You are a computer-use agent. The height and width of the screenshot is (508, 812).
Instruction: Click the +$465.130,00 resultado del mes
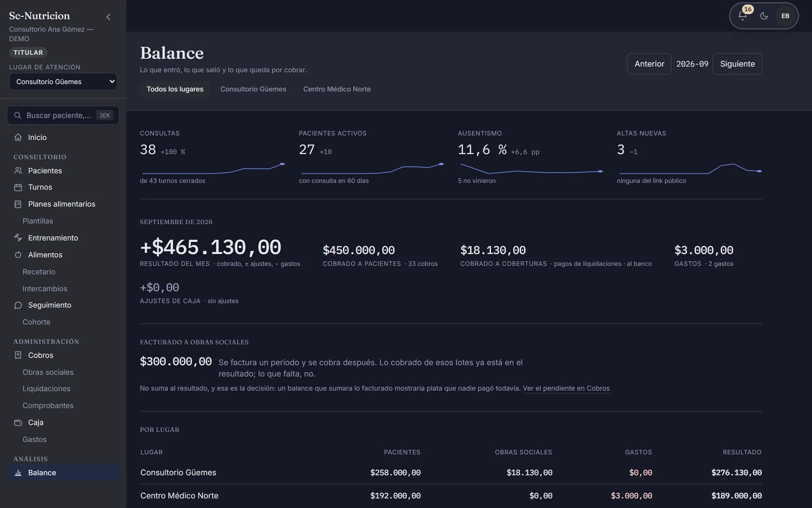[x=211, y=247]
